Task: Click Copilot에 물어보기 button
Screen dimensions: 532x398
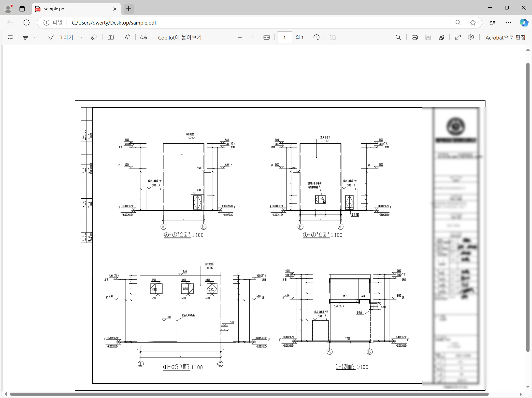Action: tap(180, 37)
